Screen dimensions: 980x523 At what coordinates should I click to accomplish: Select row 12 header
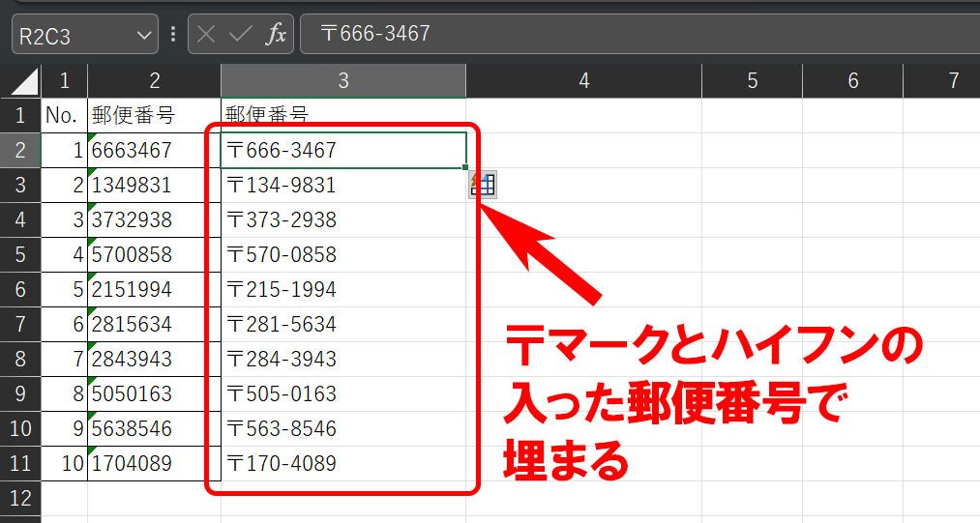coord(20,499)
